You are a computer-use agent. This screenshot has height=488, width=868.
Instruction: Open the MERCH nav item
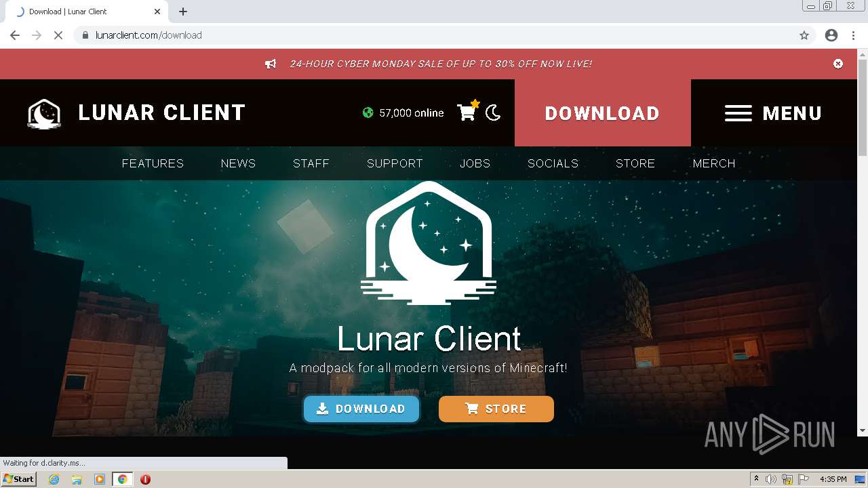[714, 163]
